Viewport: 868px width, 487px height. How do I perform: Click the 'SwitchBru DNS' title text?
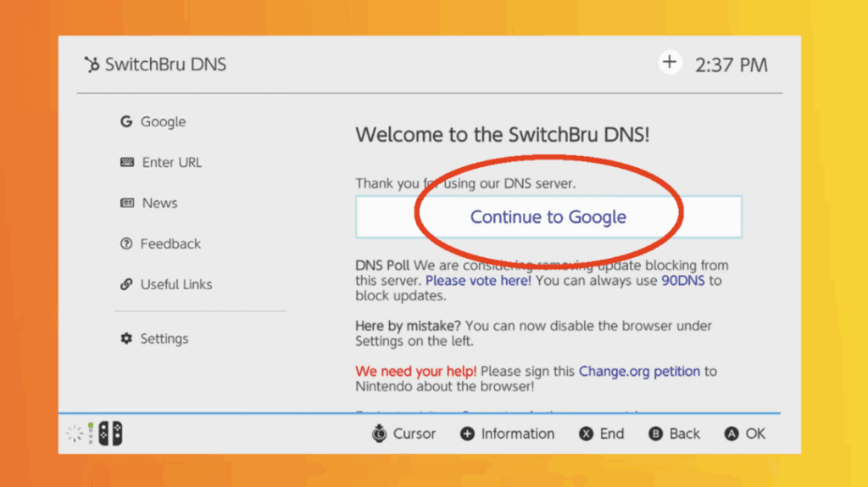[x=165, y=64]
